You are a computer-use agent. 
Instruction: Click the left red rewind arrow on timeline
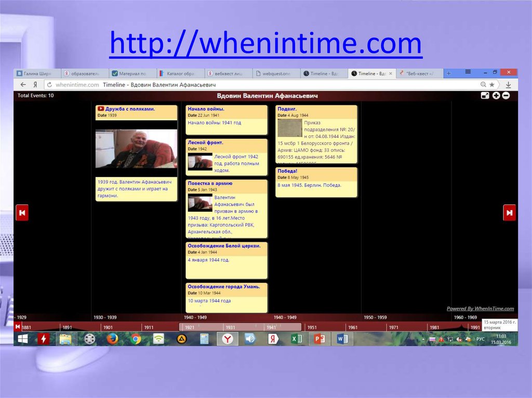point(22,212)
